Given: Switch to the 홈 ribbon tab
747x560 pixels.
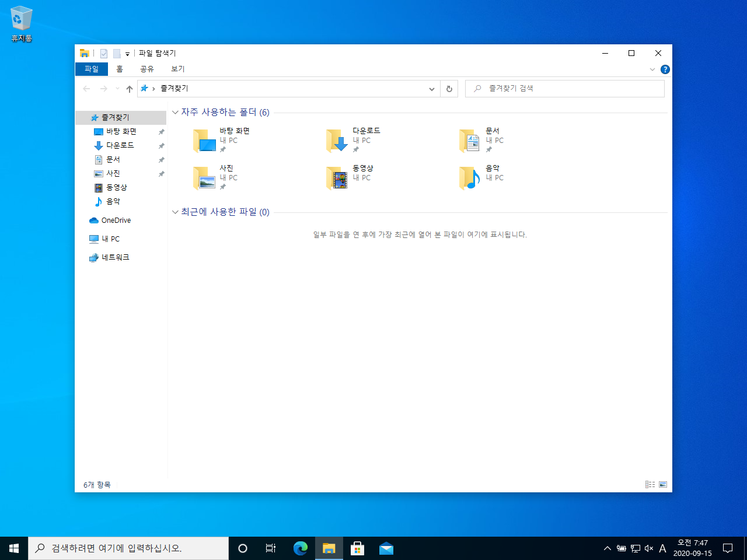Looking at the screenshot, I should tap(120, 69).
